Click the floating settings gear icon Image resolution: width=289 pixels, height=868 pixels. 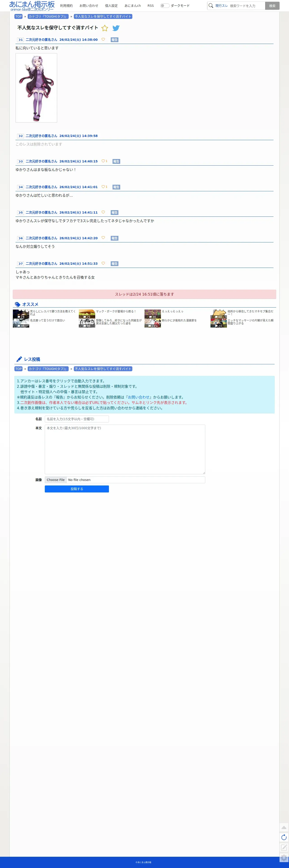[x=284, y=858]
